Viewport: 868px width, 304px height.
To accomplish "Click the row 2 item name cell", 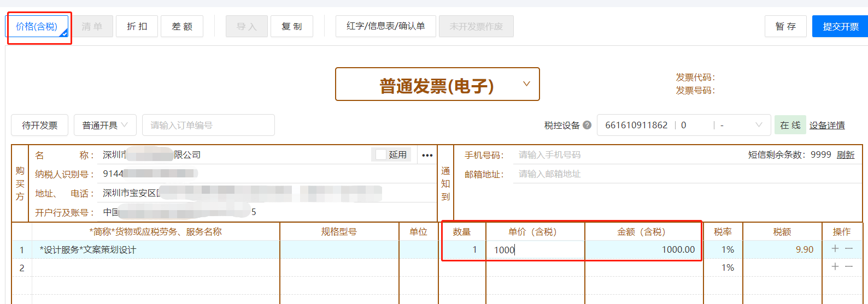I will click(x=156, y=267).
